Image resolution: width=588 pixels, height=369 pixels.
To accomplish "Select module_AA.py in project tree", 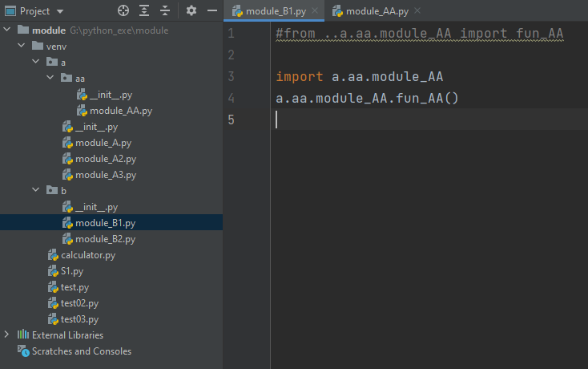I will click(x=121, y=111).
